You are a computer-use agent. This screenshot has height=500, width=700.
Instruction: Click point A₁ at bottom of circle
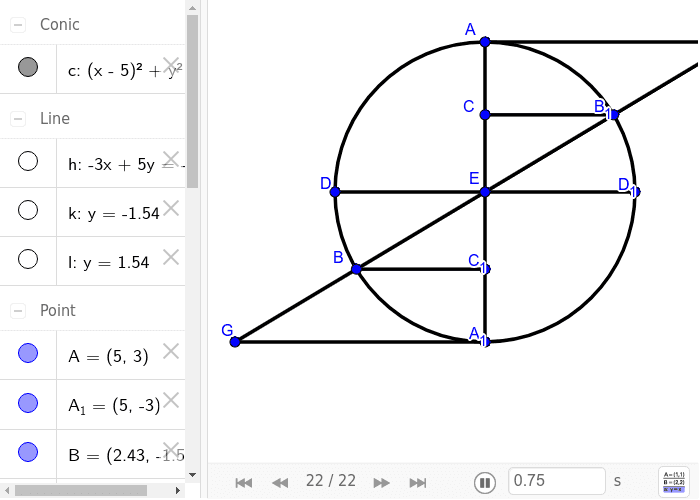pyautogui.click(x=485, y=342)
